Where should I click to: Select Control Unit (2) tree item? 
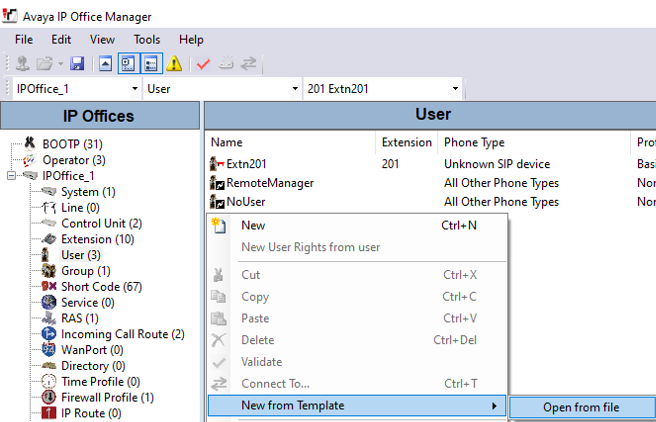[102, 223]
